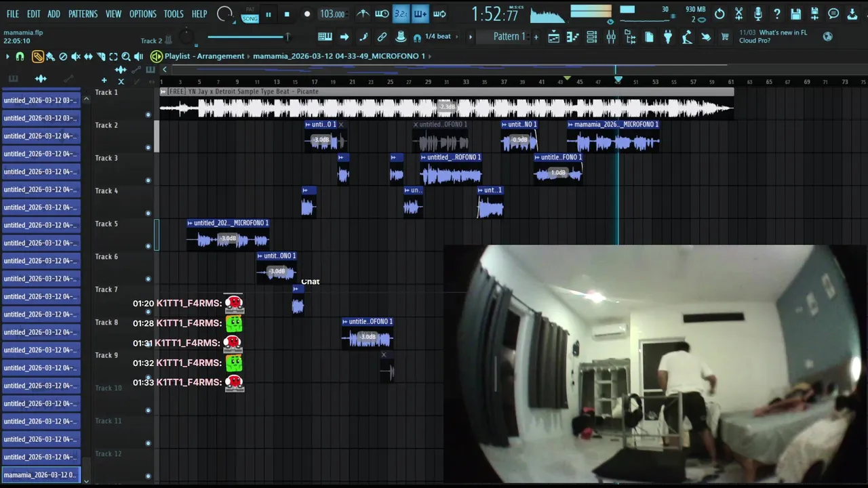868x488 pixels.
Task: Toggle the countdown before recording button
Action: point(401,14)
